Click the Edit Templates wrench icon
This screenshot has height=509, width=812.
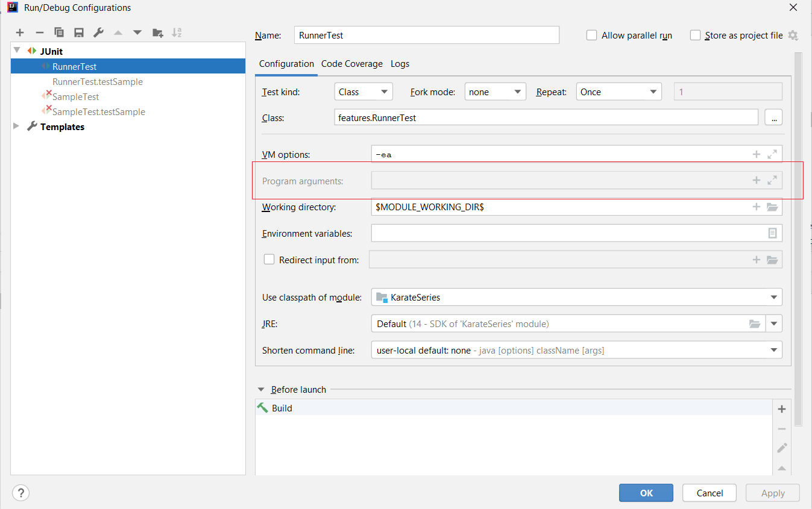tap(98, 33)
